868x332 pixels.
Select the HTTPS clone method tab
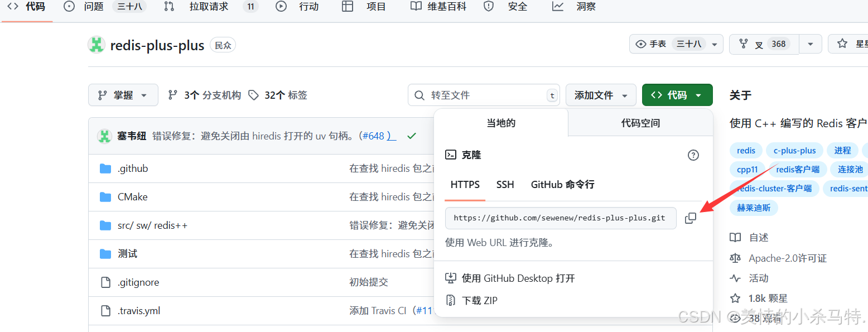465,185
